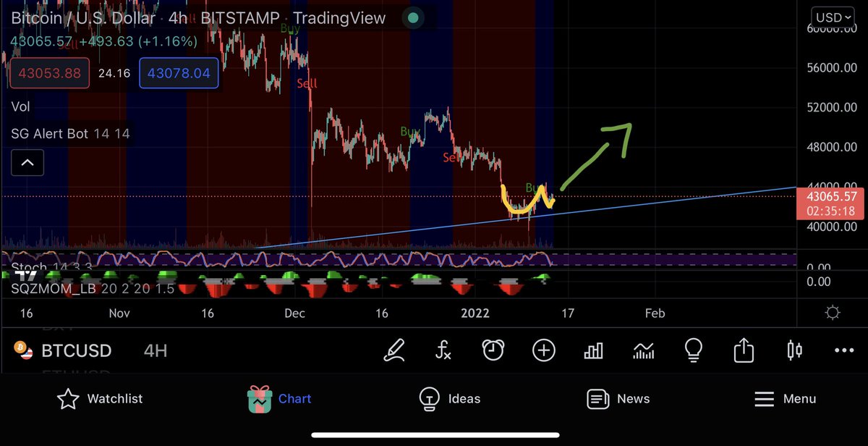
Task: Tap the 24.16 spread value
Action: tap(114, 73)
